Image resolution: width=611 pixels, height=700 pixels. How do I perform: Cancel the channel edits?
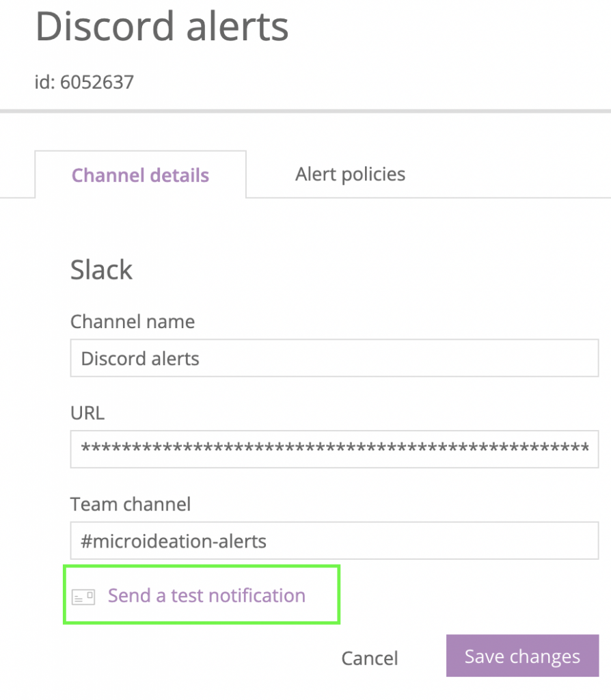(x=370, y=658)
